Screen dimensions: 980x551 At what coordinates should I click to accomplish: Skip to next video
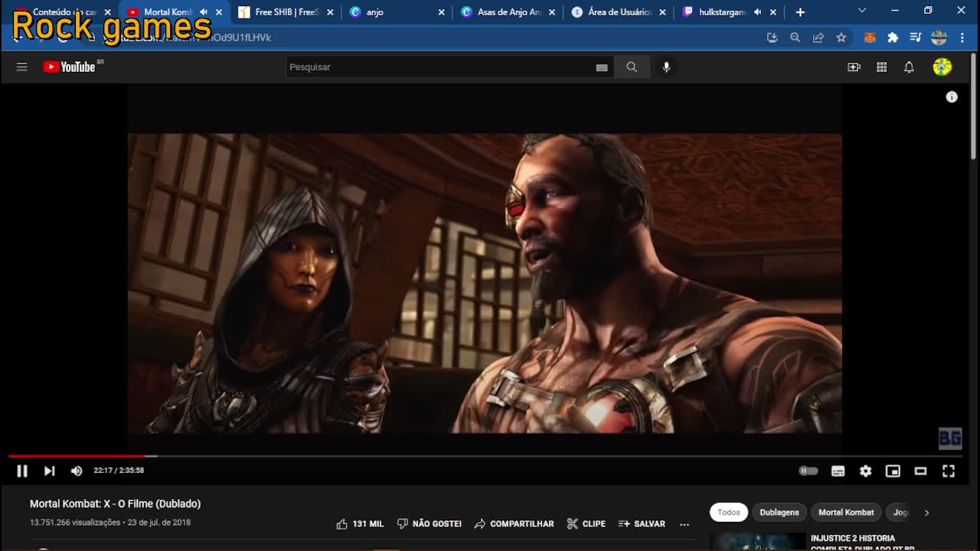click(x=49, y=471)
